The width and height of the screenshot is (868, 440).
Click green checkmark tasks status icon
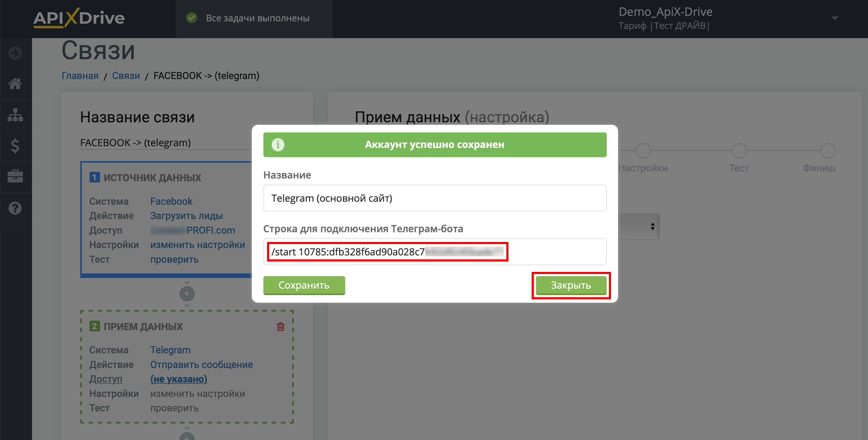pos(192,18)
